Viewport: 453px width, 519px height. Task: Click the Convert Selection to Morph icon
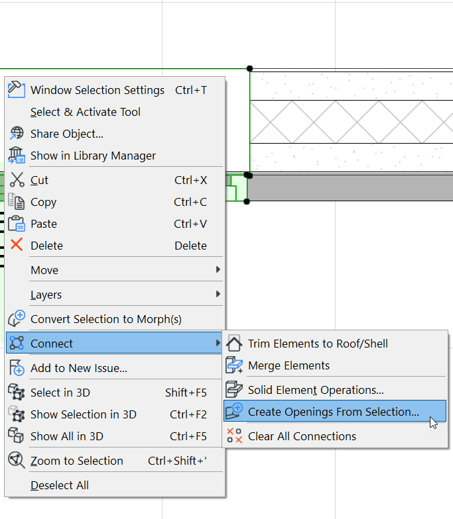[x=16, y=319]
